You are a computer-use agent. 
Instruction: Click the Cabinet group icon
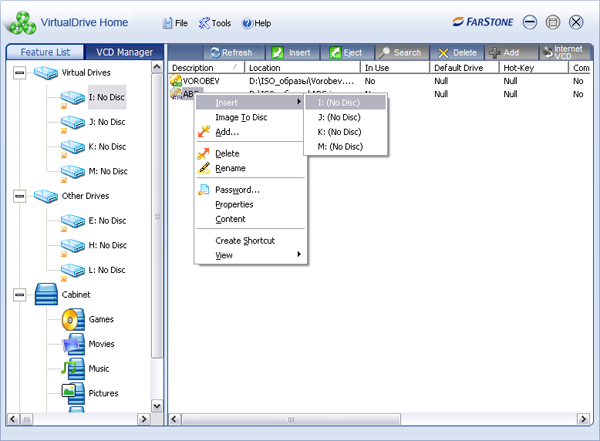[x=46, y=294]
